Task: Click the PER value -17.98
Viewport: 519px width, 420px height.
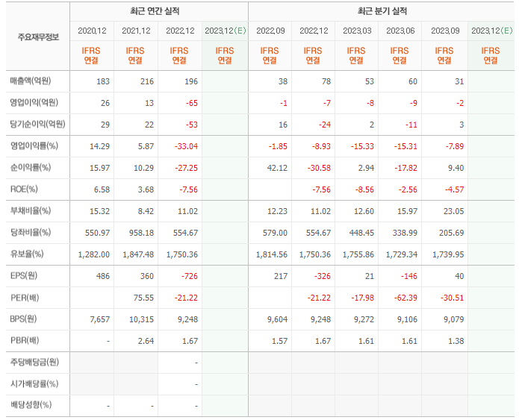Action: (362, 298)
